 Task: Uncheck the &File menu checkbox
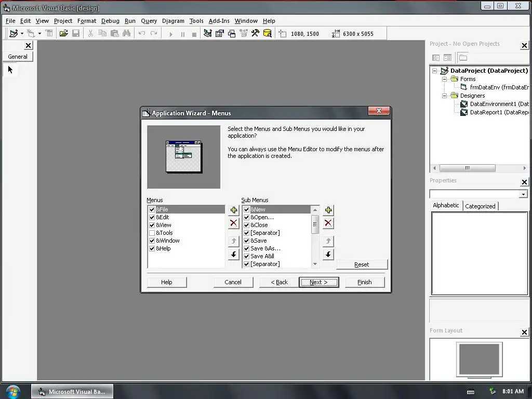point(152,210)
